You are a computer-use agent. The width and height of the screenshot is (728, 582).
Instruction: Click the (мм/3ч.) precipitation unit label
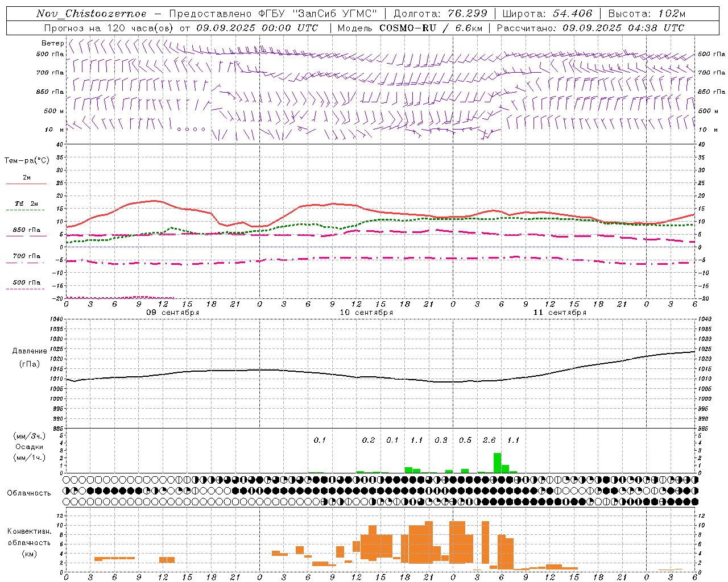(29, 436)
